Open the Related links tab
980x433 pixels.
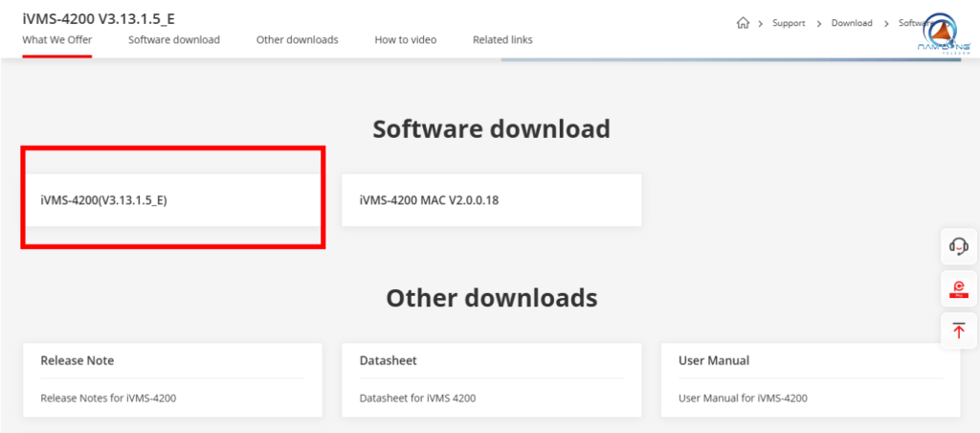(502, 39)
